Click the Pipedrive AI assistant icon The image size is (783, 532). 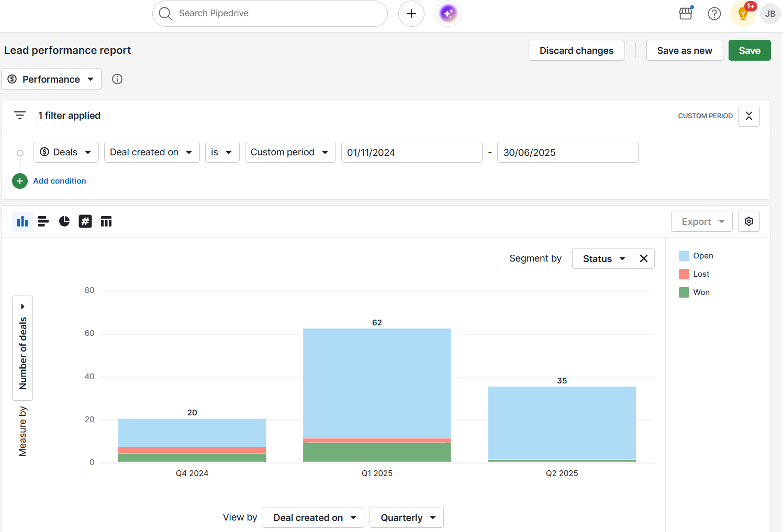point(448,14)
